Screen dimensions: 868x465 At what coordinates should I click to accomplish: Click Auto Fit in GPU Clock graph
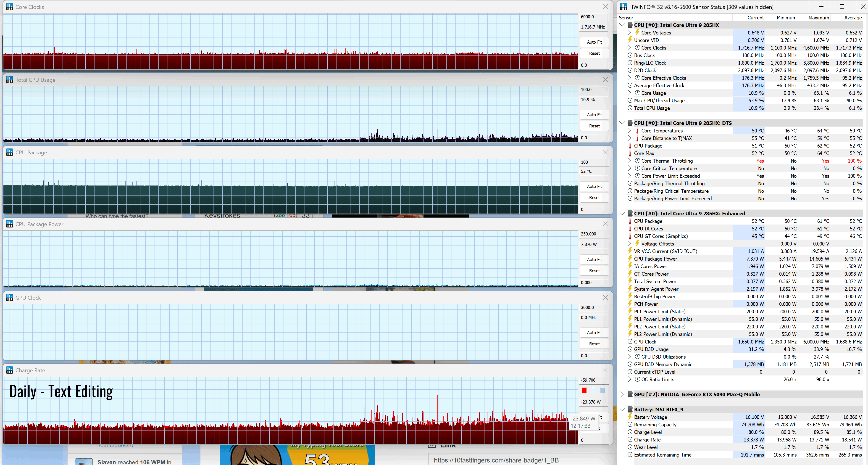click(594, 333)
